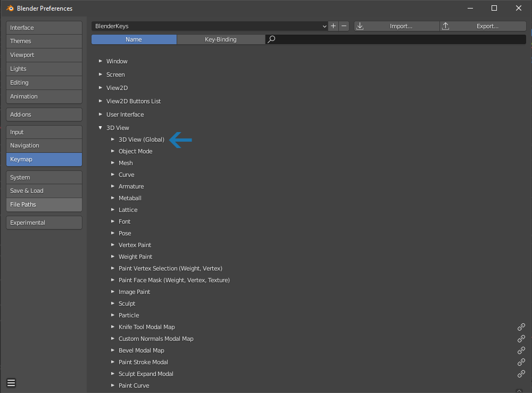Expand the Sculpt Expand Modal entry
This screenshot has height=393, width=532.
[113, 374]
